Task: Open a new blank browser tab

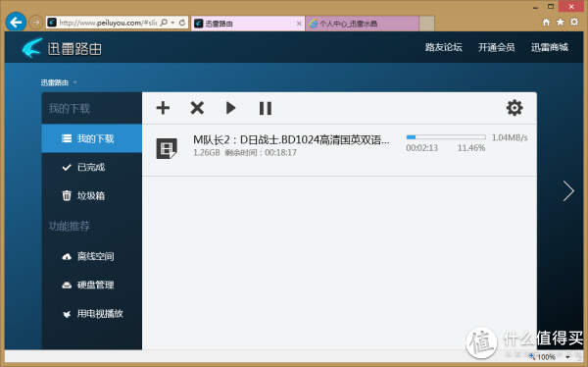Action: 426,24
